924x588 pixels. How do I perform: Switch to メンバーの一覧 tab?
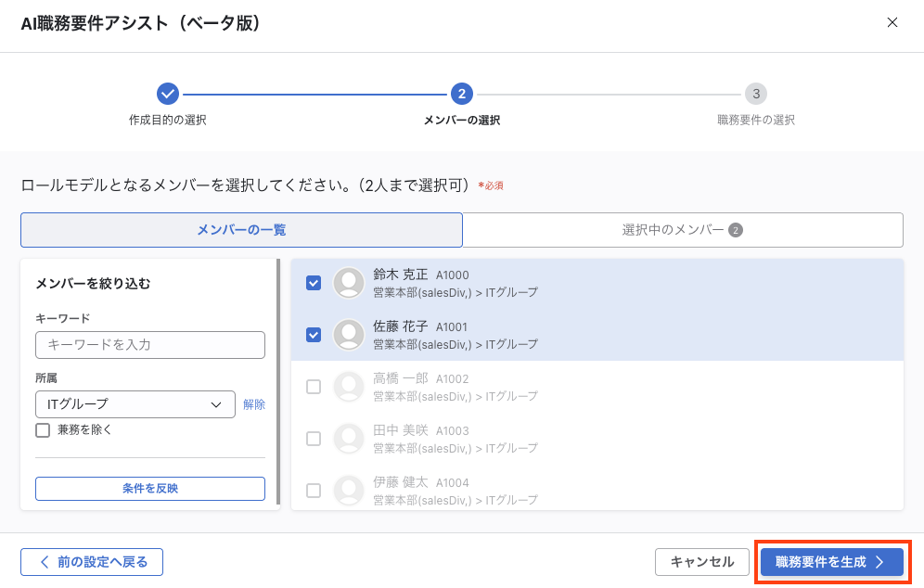click(x=241, y=230)
